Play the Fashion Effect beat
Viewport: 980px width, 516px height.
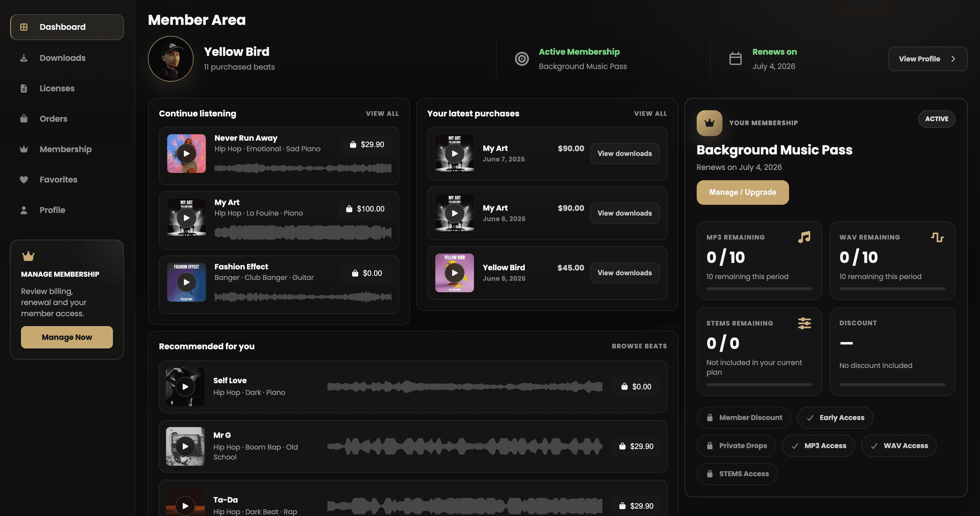(187, 282)
